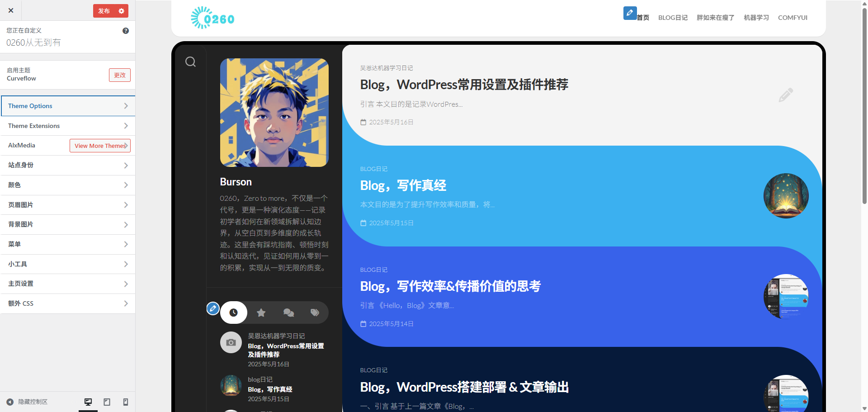The height and width of the screenshot is (412, 868).
Task: Click the 2025年5月14日 date text
Action: pyautogui.click(x=391, y=324)
